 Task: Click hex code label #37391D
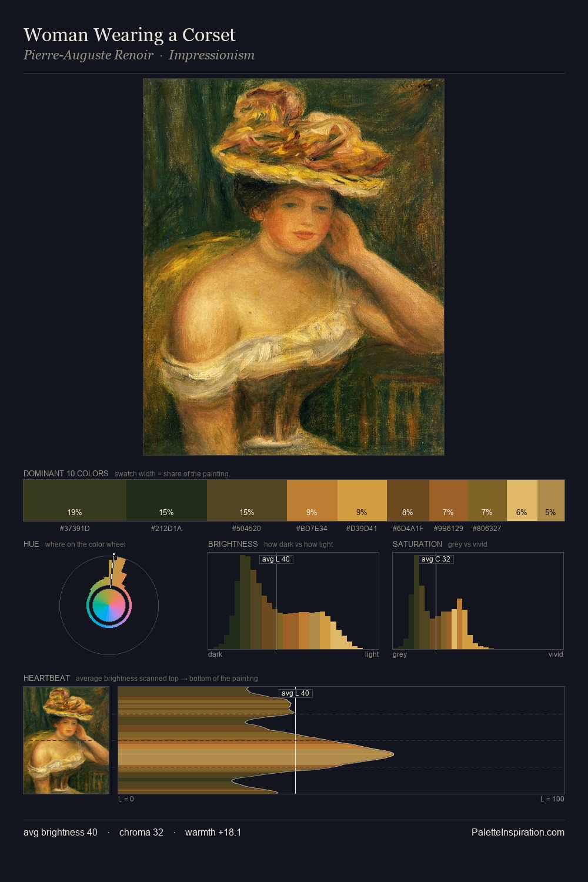(75, 529)
